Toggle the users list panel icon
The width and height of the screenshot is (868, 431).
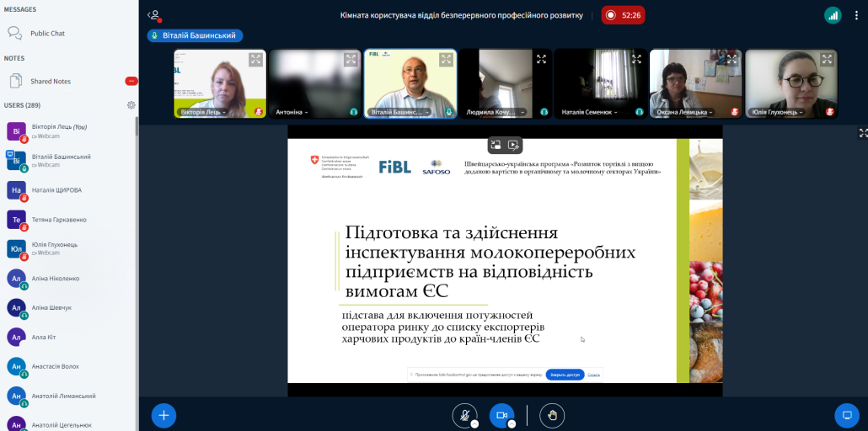click(153, 15)
